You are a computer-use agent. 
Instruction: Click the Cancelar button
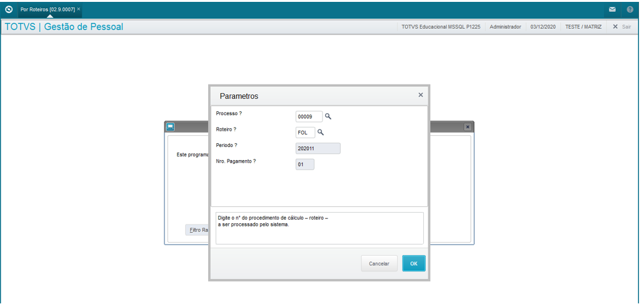379,264
